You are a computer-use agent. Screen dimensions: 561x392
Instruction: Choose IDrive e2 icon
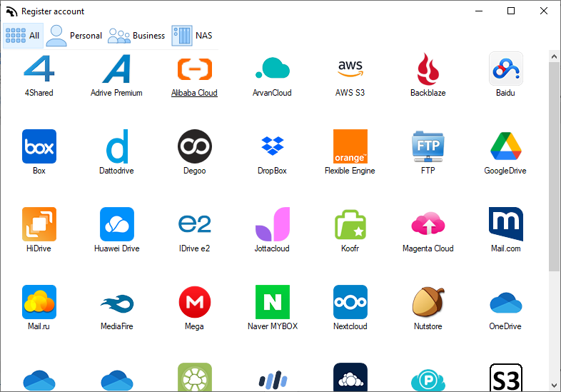[x=195, y=223]
